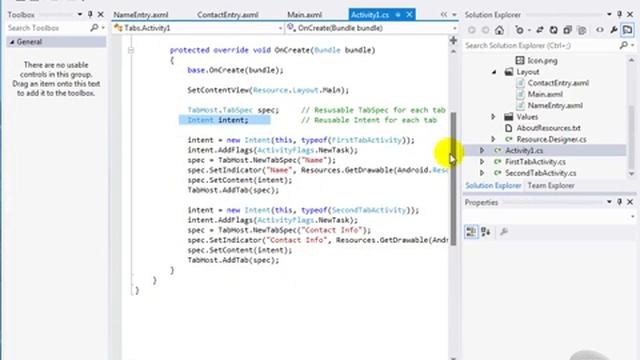Click the Forward arrow in Solution Explorer toolbar

pos(485,30)
